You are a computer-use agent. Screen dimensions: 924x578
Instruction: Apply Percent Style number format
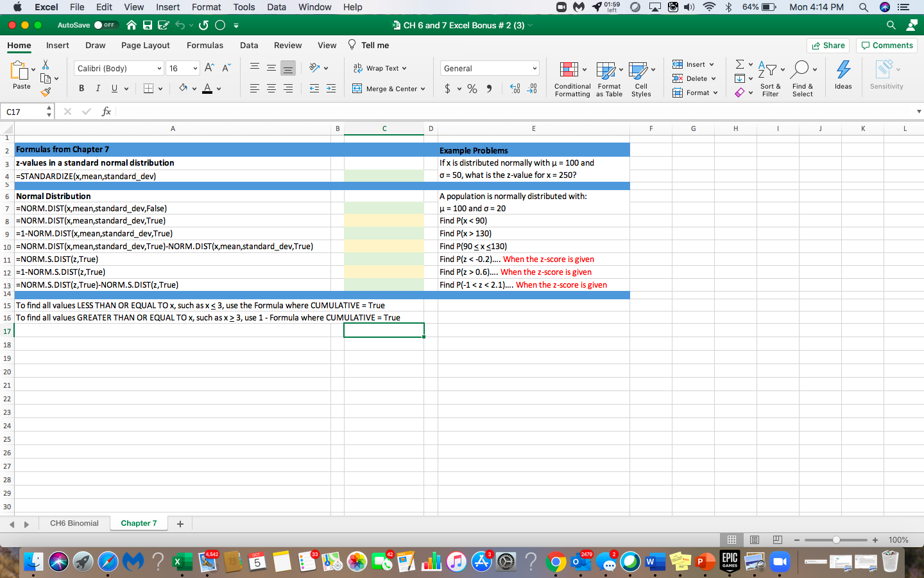pyautogui.click(x=472, y=89)
